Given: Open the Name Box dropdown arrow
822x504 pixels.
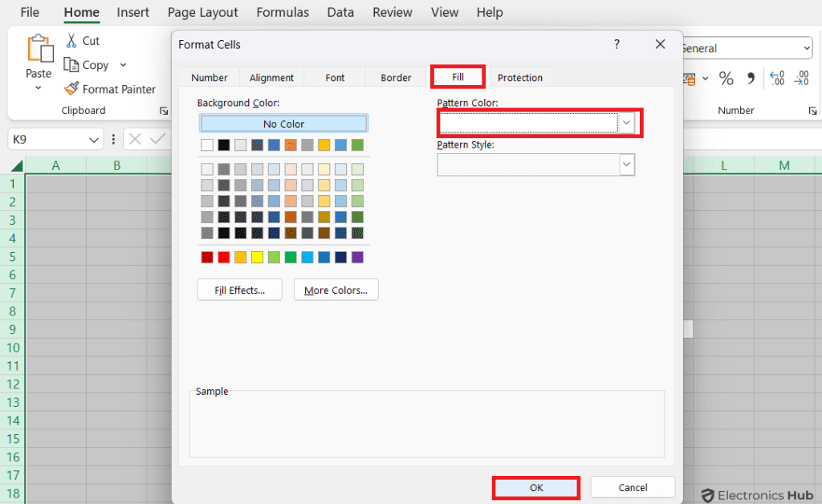Looking at the screenshot, I should pos(95,140).
